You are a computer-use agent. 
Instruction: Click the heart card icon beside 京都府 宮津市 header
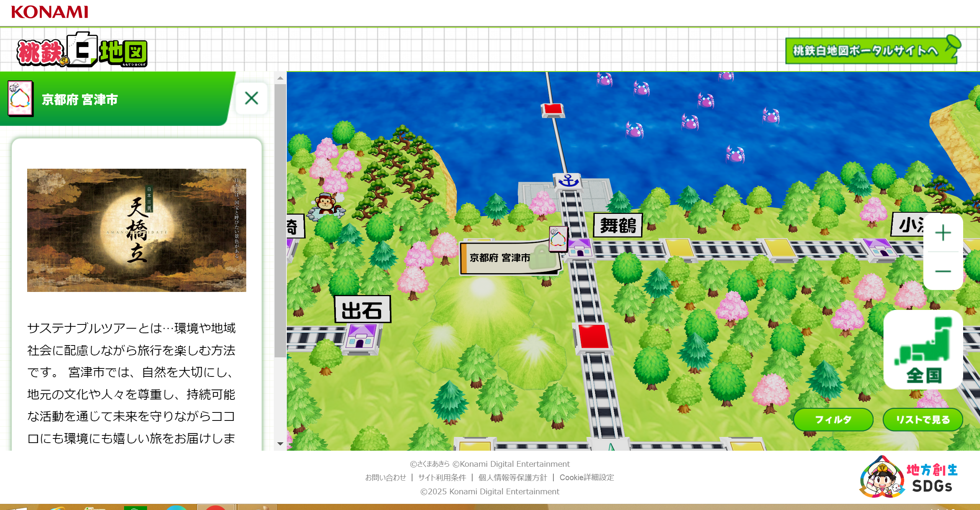(x=20, y=98)
